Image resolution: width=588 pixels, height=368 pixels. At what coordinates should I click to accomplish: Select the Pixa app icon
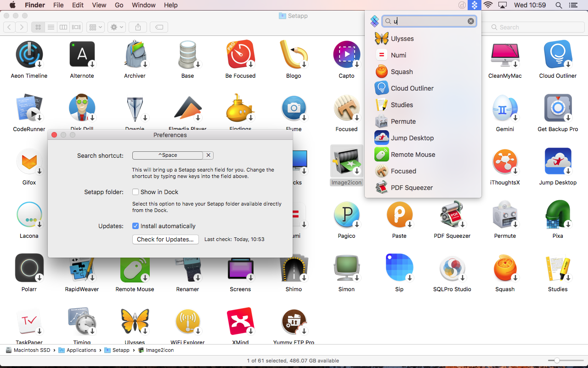(558, 214)
